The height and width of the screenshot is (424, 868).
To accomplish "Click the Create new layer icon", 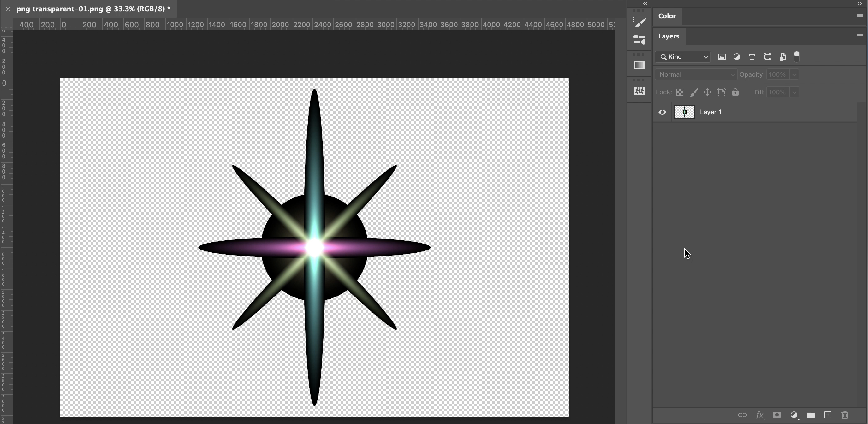I will point(828,415).
